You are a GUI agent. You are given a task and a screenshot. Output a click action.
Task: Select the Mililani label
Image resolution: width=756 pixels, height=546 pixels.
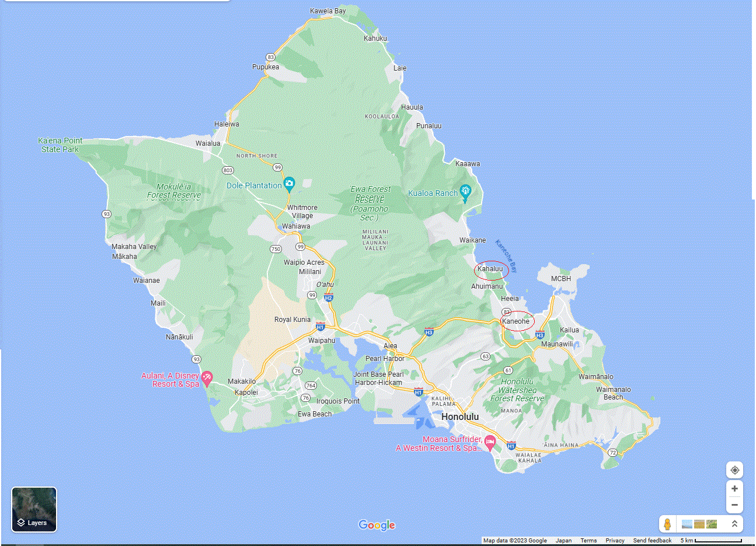[310, 272]
